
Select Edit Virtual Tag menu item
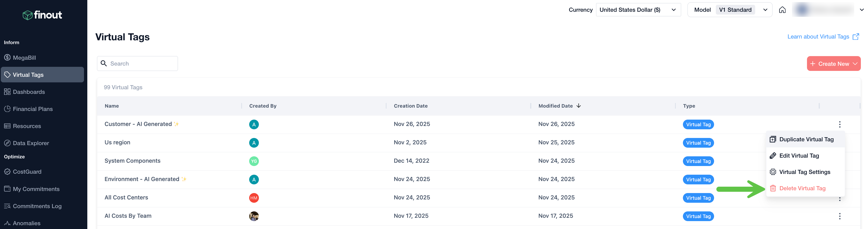coord(799,156)
